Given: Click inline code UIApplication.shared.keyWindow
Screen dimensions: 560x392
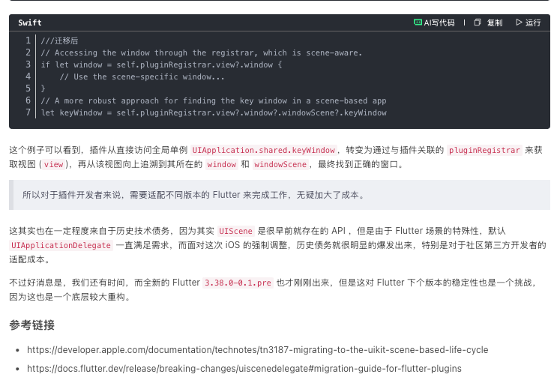Looking at the screenshot, I should tap(264, 151).
